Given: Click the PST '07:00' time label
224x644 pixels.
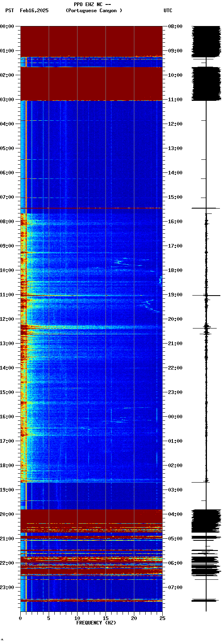Looking at the screenshot, I should [7, 197].
